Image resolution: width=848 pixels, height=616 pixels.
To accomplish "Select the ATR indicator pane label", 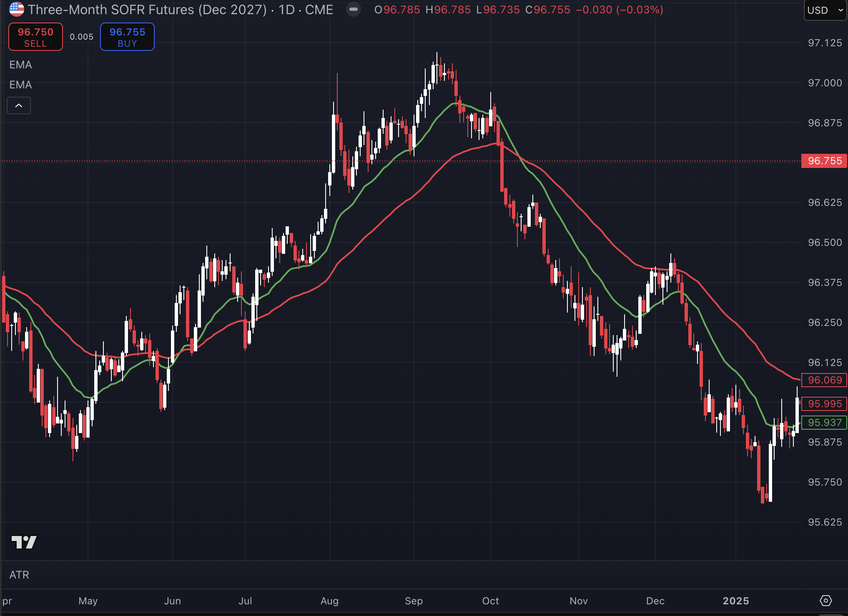I will click(19, 575).
